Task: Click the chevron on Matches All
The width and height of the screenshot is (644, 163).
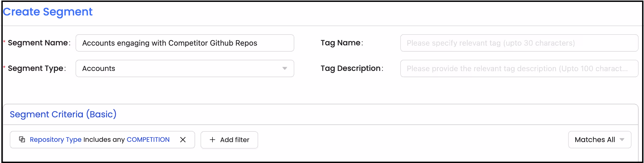Action: [622, 140]
